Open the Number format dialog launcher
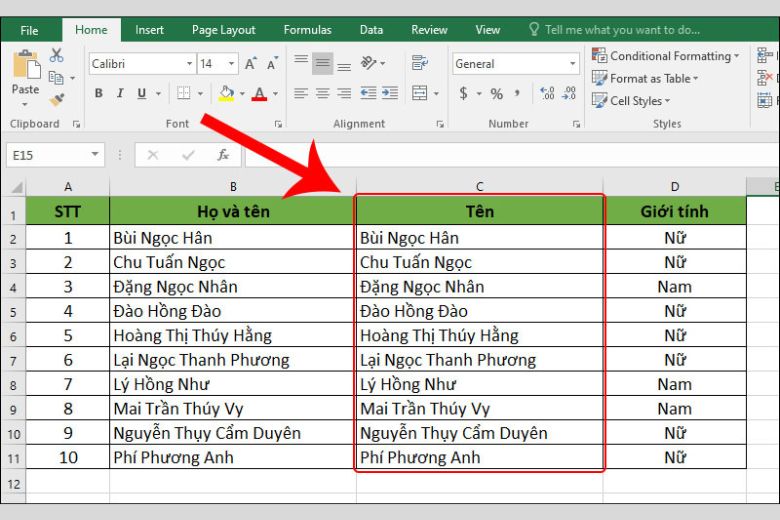780x520 pixels. point(576,124)
